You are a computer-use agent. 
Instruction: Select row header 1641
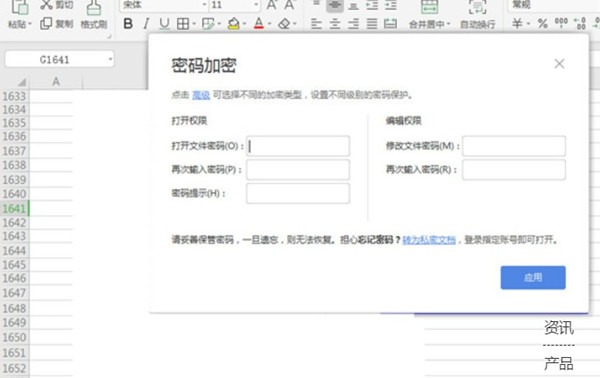pos(15,208)
